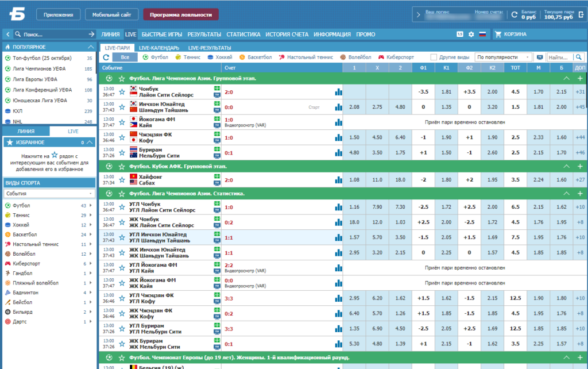Click the Russian flag language icon

click(482, 34)
